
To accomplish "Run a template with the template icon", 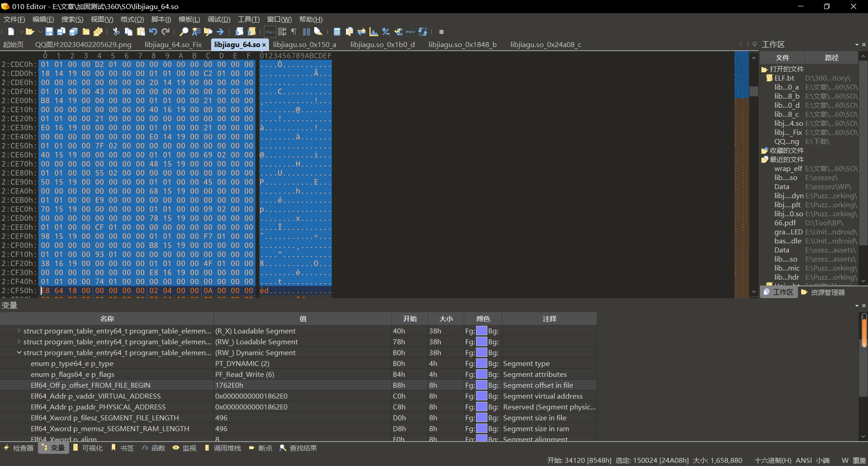I will pyautogui.click(x=252, y=32).
